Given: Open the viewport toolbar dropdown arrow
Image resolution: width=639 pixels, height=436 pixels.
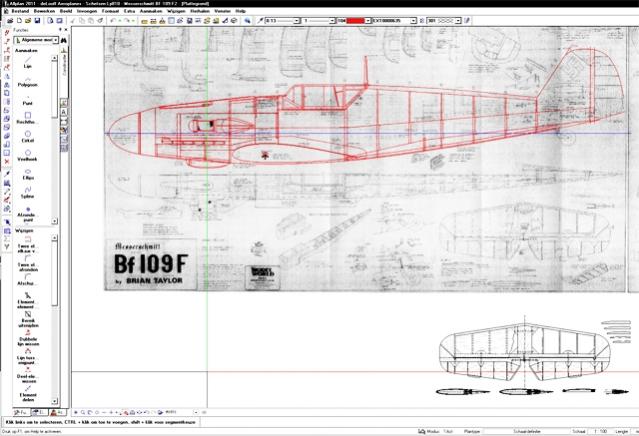Looking at the screenshot, I should pos(196,412).
